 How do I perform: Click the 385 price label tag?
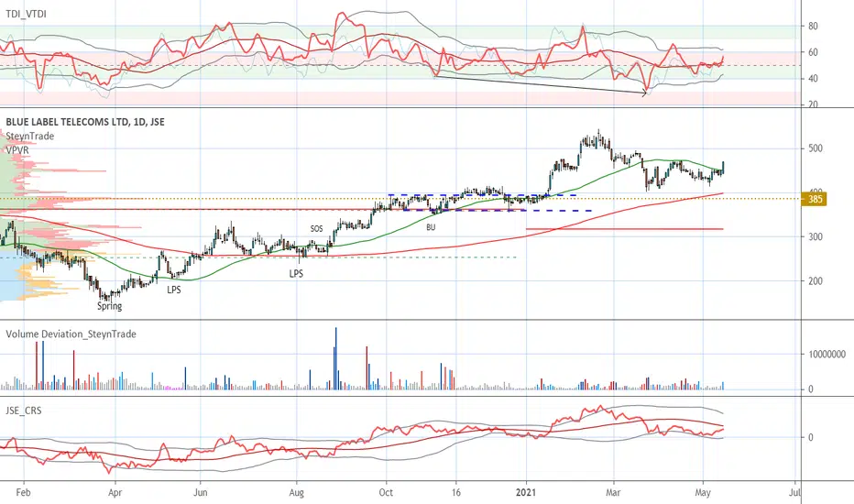(815, 200)
